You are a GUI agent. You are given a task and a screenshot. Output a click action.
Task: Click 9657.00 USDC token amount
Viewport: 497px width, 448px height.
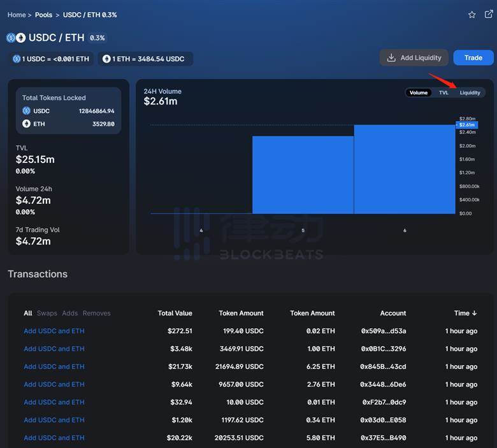(x=241, y=384)
